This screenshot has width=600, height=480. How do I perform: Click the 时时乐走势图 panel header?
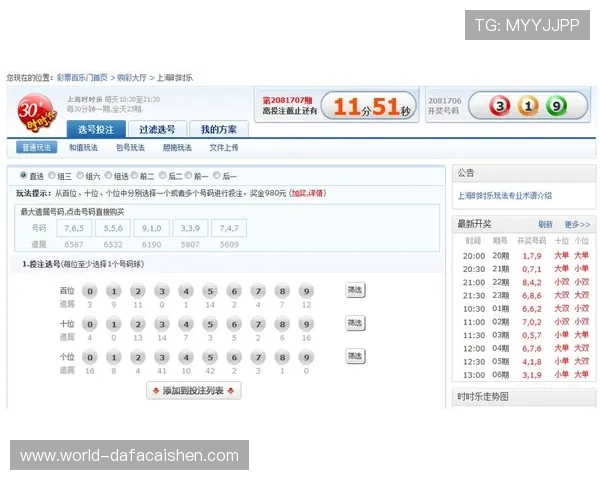[x=524, y=397]
